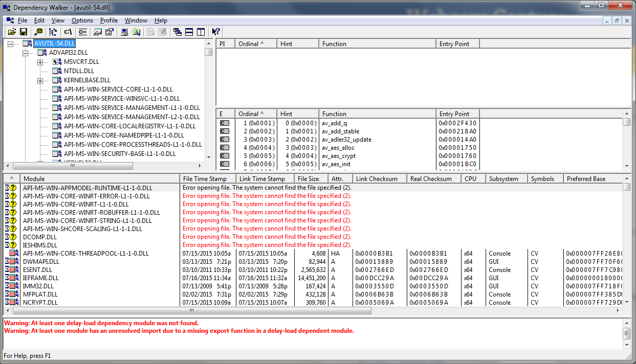The width and height of the screenshot is (636, 364).
Task: Click the Copy toolbar icon
Action: pos(38,32)
